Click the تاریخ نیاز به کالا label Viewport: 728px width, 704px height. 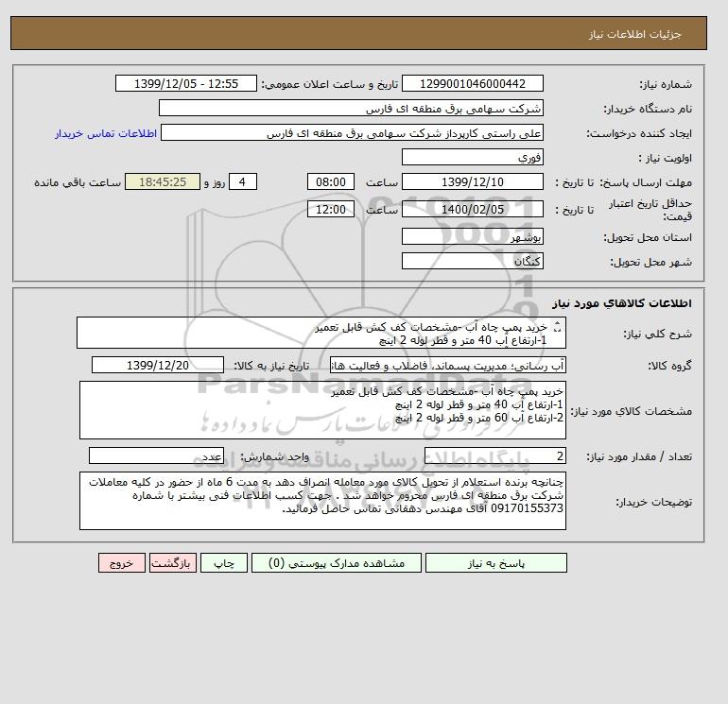[271, 366]
